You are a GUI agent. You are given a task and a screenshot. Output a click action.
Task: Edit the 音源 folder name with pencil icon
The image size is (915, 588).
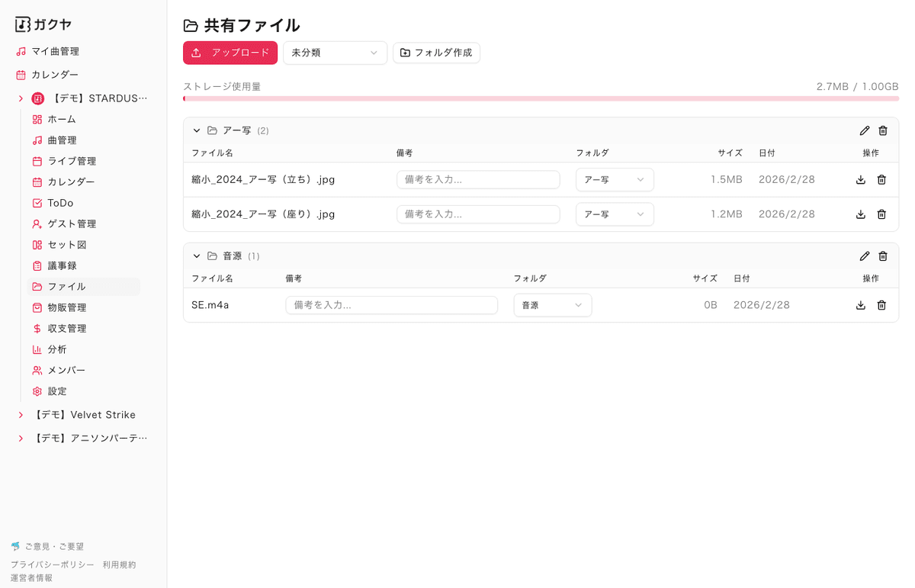865,256
